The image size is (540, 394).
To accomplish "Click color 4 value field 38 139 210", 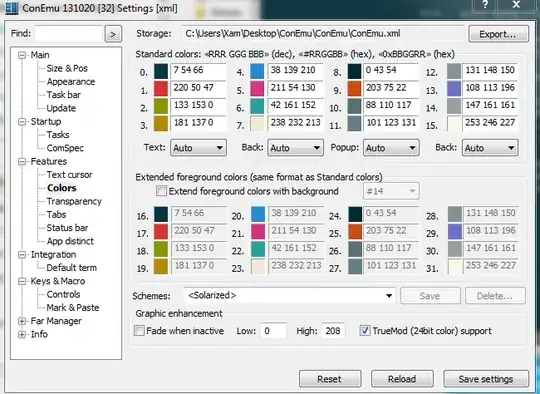I will pos(295,71).
